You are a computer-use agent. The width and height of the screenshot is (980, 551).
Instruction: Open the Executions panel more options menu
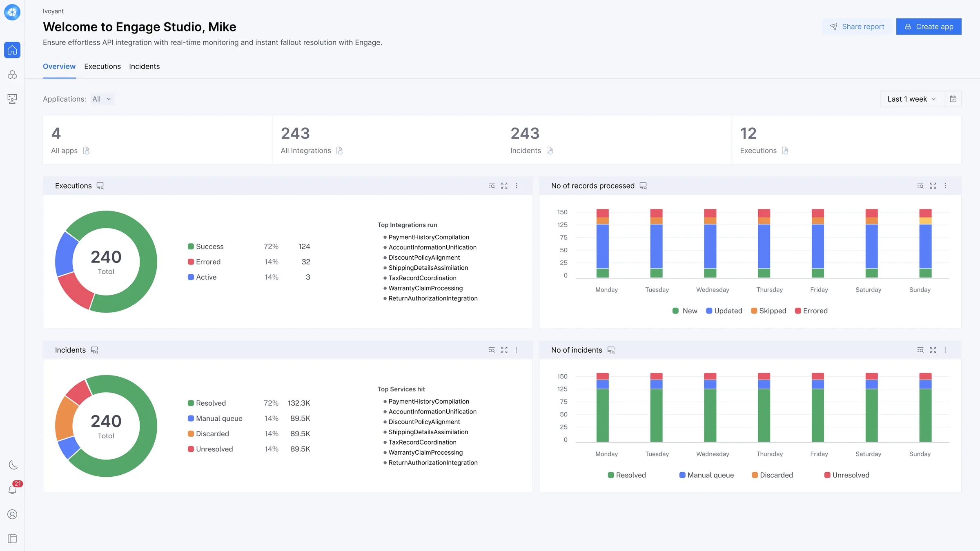pos(517,186)
